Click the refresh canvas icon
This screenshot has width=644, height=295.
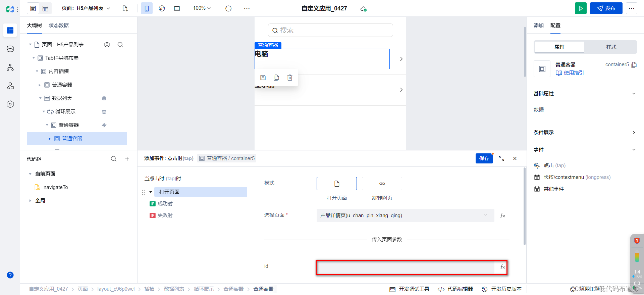pos(228,8)
